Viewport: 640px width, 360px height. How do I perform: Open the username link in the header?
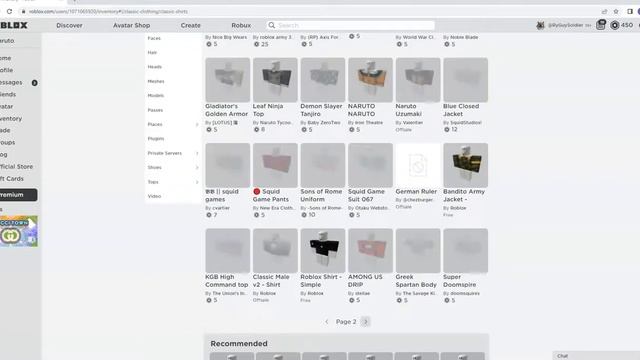coord(566,25)
